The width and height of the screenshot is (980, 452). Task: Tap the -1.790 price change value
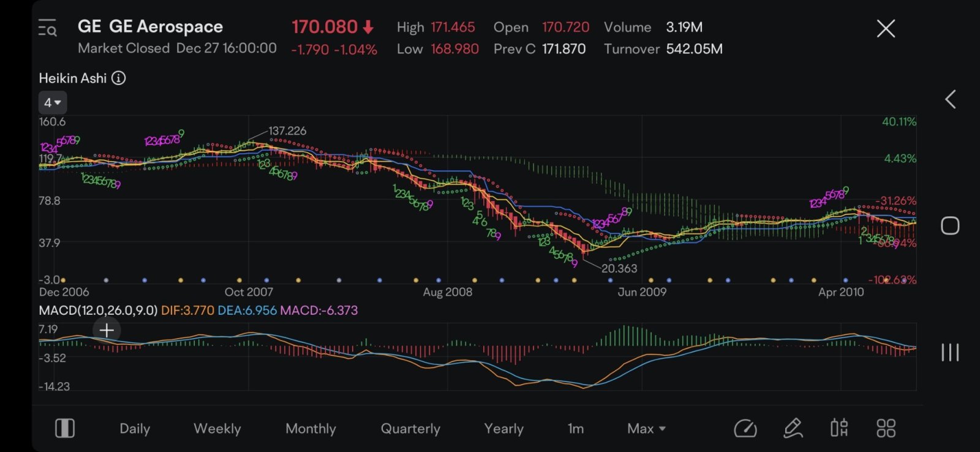pos(310,50)
